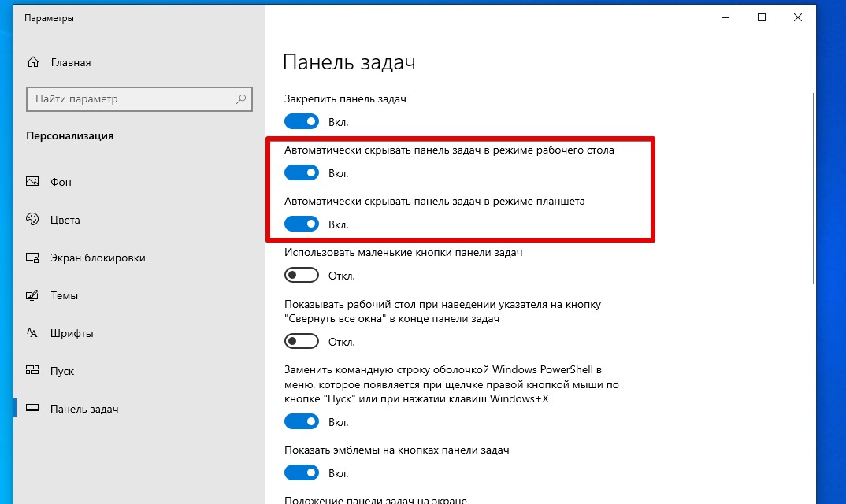The height and width of the screenshot is (504, 846).
Task: Toggle Показать эмблемы на кнопках switch
Action: (x=302, y=472)
